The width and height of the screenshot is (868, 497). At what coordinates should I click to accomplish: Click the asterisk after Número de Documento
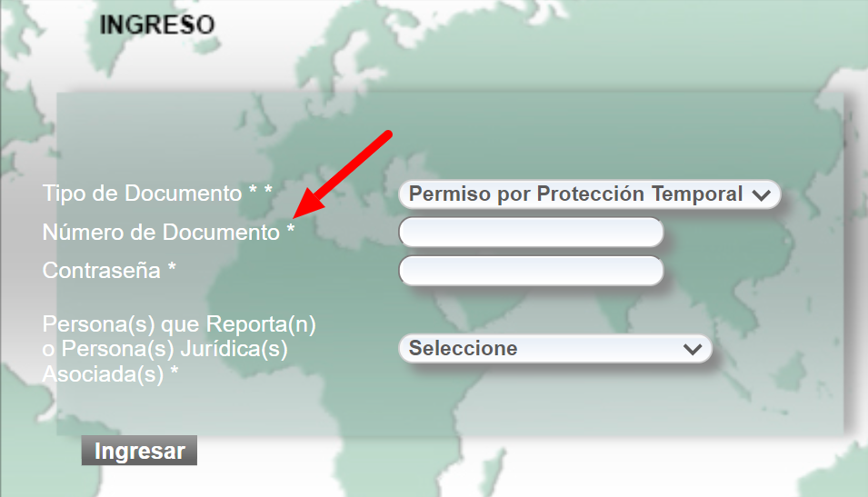coord(291,233)
